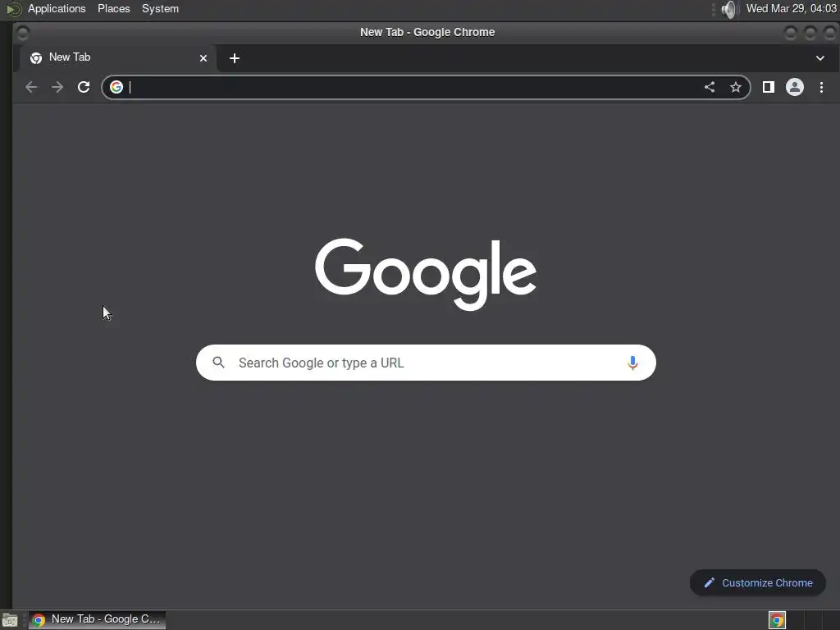Click the Google logo
Viewport: 840px width, 630px height.
426,273
